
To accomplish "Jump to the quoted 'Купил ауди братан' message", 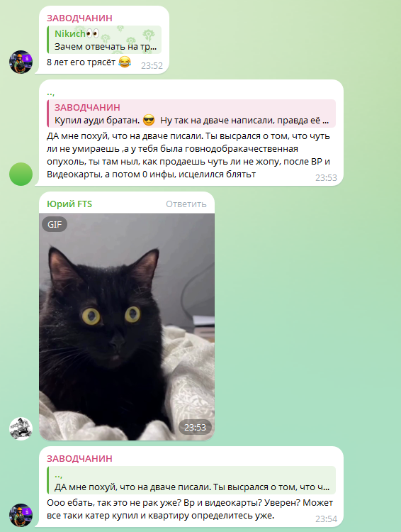I will [x=191, y=113].
